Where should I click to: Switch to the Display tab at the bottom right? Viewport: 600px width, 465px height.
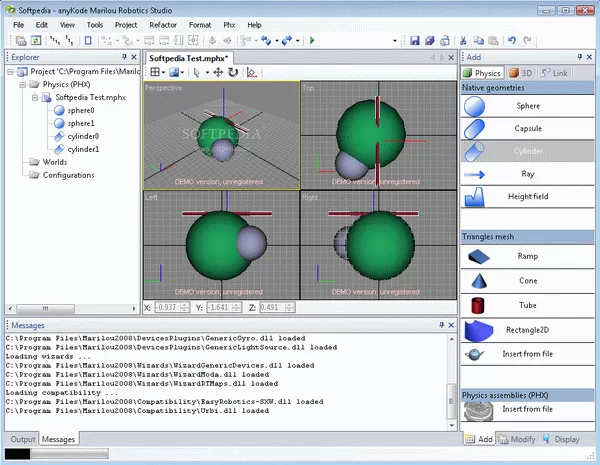click(561, 439)
